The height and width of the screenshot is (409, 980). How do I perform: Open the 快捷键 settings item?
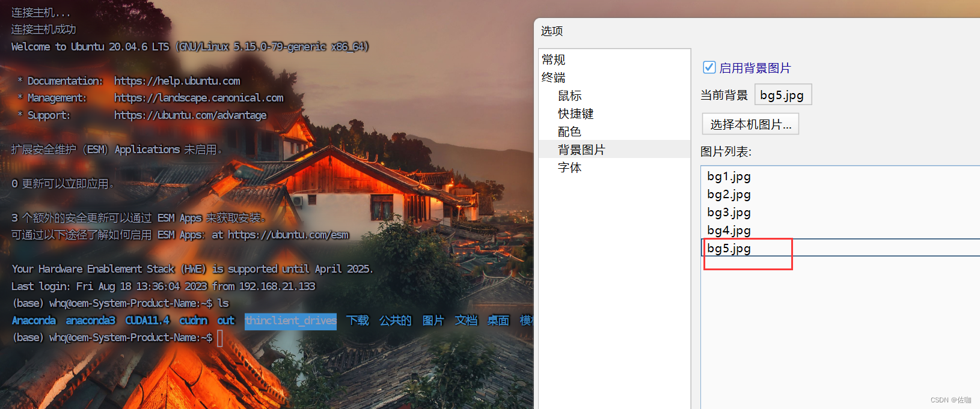click(x=575, y=114)
